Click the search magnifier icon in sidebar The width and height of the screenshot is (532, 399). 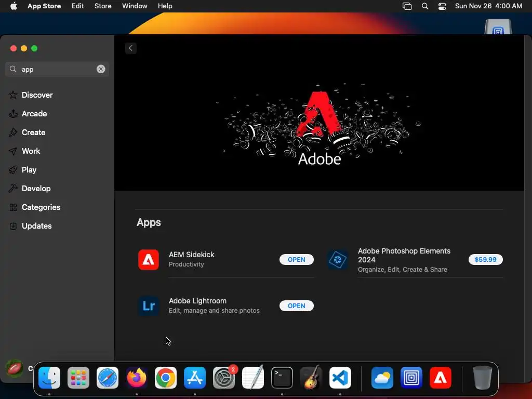pyautogui.click(x=13, y=69)
